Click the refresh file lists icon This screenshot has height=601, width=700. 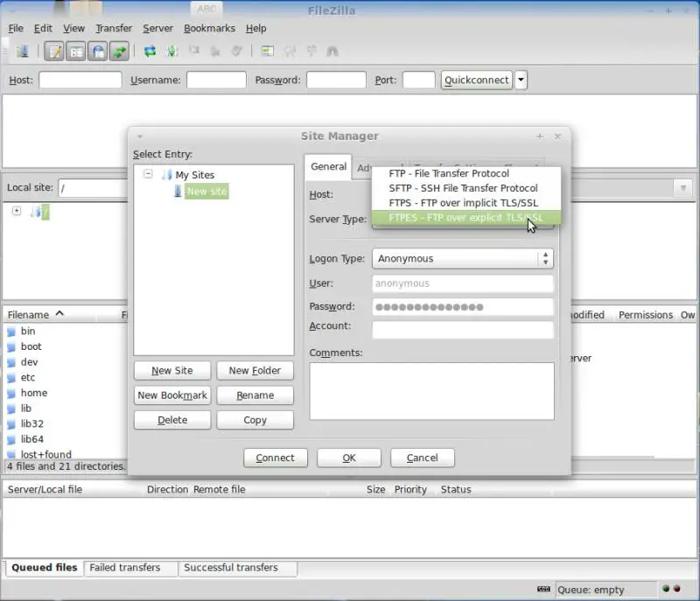click(x=150, y=52)
